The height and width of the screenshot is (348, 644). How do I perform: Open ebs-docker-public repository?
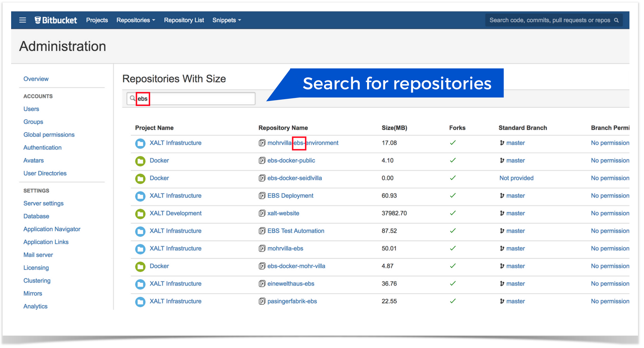click(x=291, y=160)
